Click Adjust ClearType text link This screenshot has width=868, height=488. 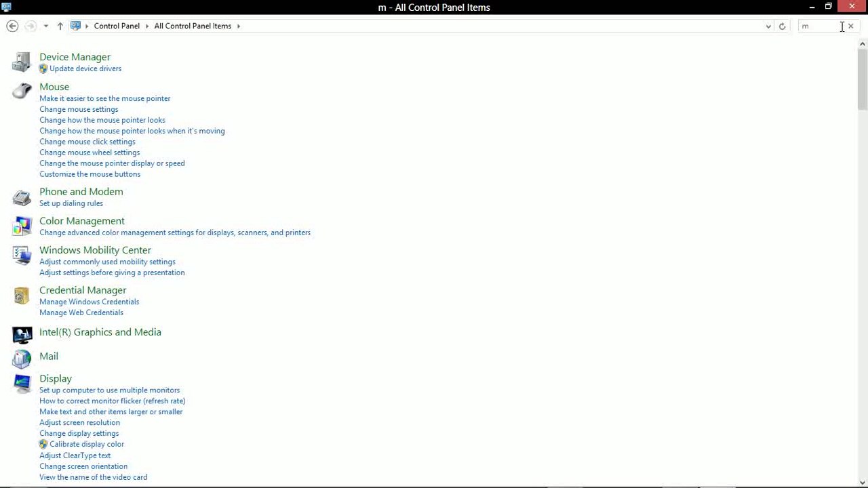[75, 455]
